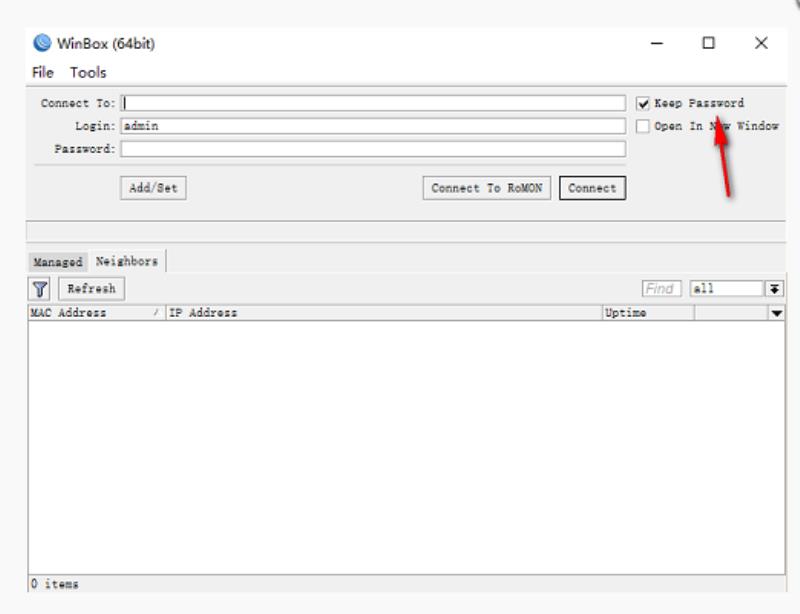Image resolution: width=800 pixels, height=614 pixels.
Task: Open the Tools menu
Action: [88, 72]
